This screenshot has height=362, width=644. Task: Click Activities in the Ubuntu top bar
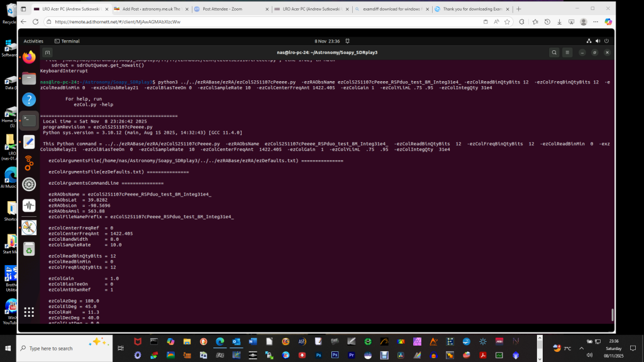33,41
